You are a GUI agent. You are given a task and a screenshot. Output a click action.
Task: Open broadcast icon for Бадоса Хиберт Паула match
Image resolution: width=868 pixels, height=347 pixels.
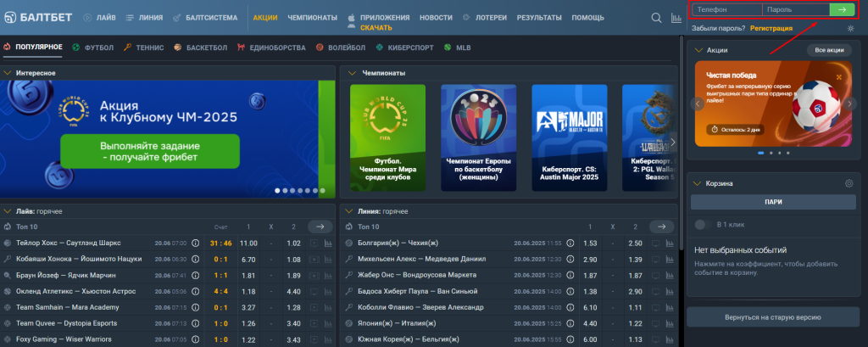(x=656, y=291)
